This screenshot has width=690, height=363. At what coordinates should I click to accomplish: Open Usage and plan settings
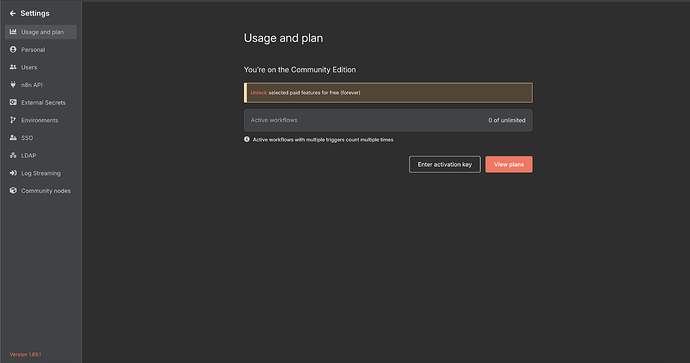(x=40, y=32)
